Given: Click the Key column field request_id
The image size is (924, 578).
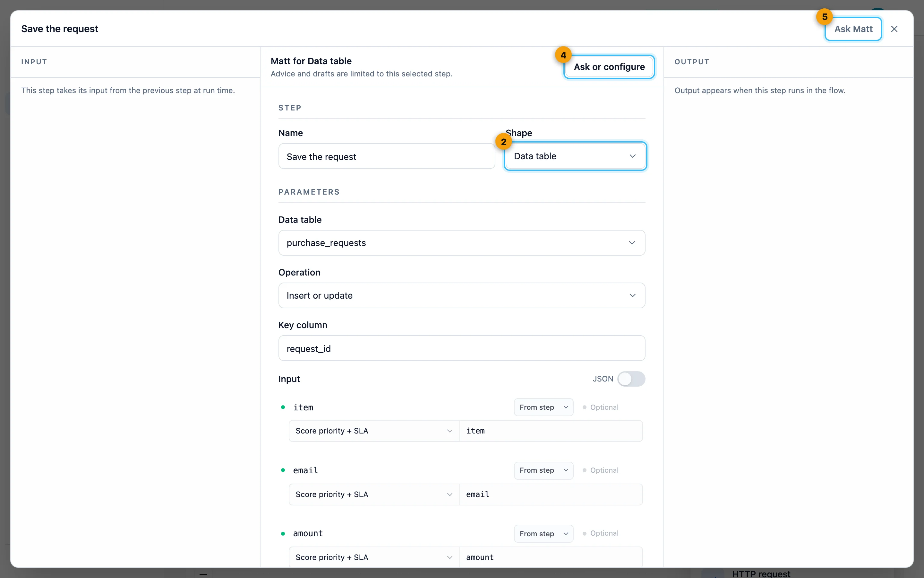Looking at the screenshot, I should (x=462, y=348).
